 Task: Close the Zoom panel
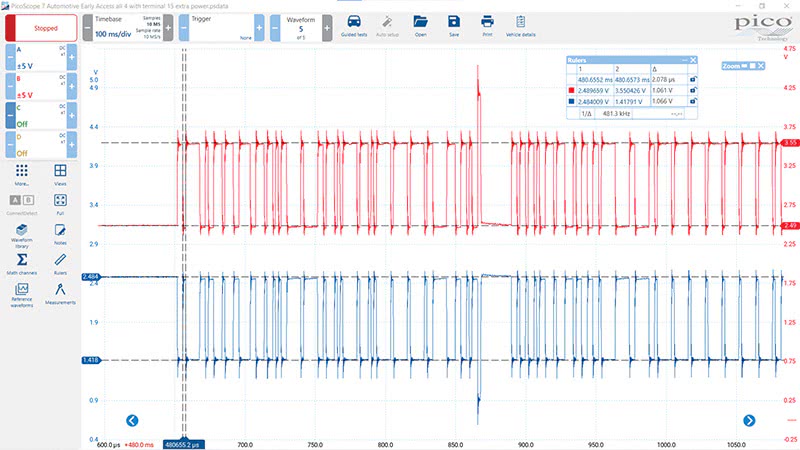click(x=761, y=66)
